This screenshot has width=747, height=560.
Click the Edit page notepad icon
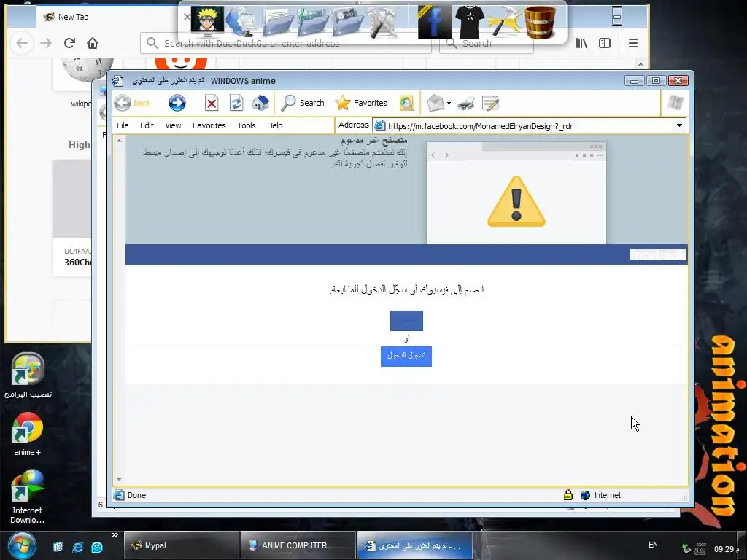pyautogui.click(x=490, y=103)
